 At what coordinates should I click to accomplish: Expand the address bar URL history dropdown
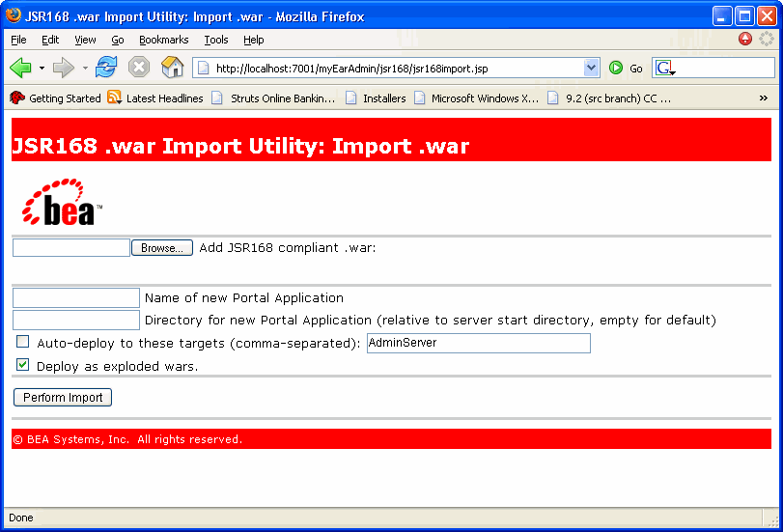point(591,68)
